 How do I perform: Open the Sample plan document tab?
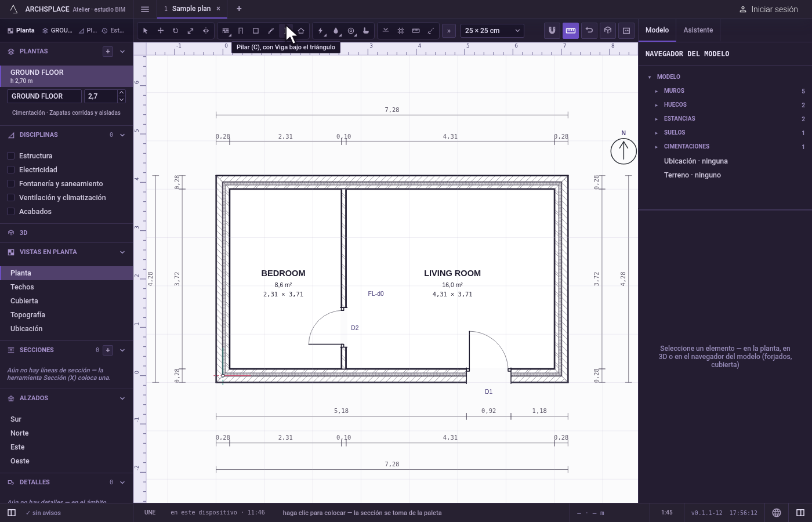click(191, 9)
